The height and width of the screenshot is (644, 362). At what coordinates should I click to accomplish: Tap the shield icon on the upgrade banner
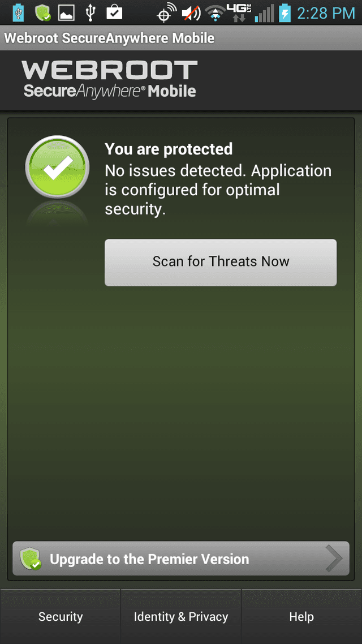click(x=31, y=559)
